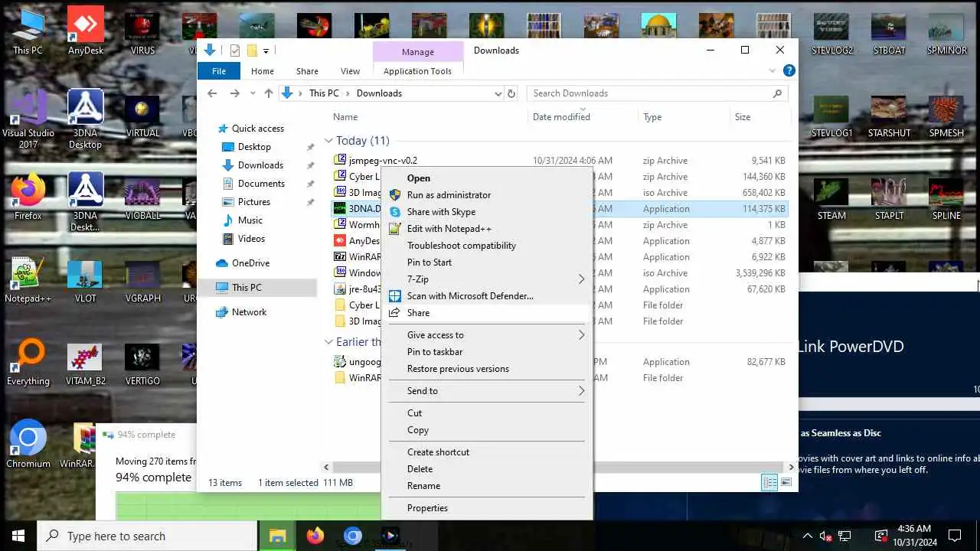
Task: Switch to large icons view
Action: pyautogui.click(x=786, y=482)
